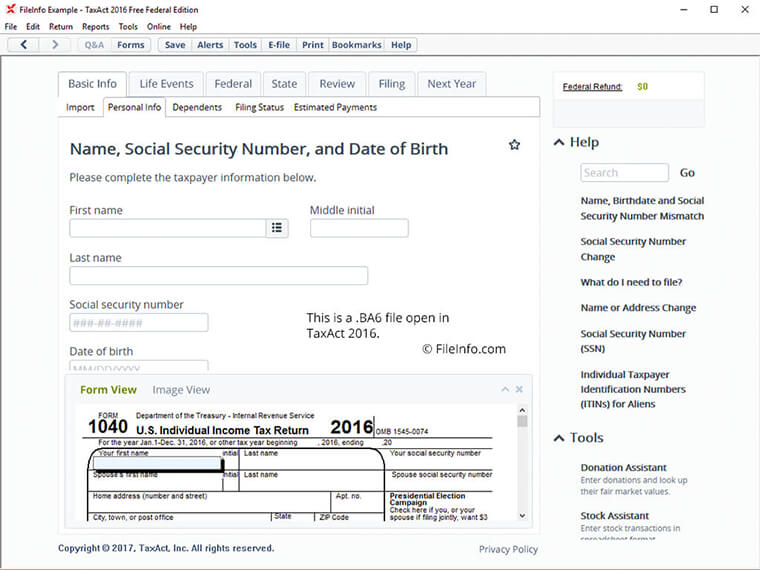Click into the Help search box
The height and width of the screenshot is (570, 760).
coord(624,173)
